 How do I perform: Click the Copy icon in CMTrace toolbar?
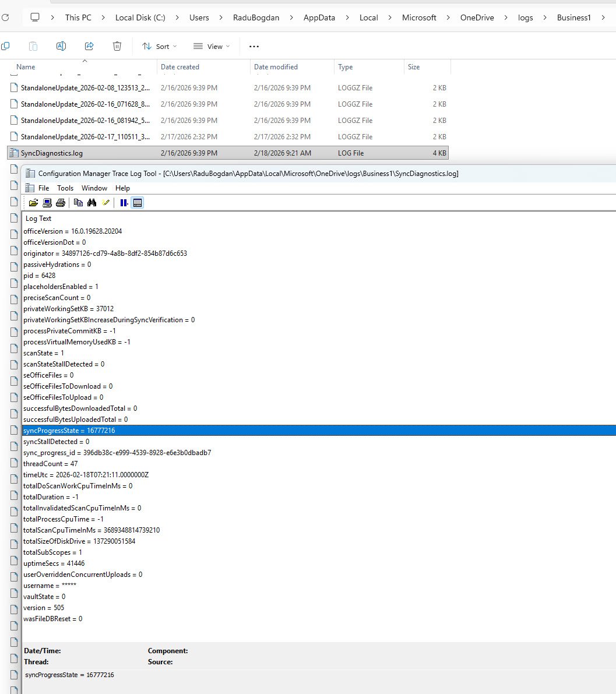tap(78, 203)
